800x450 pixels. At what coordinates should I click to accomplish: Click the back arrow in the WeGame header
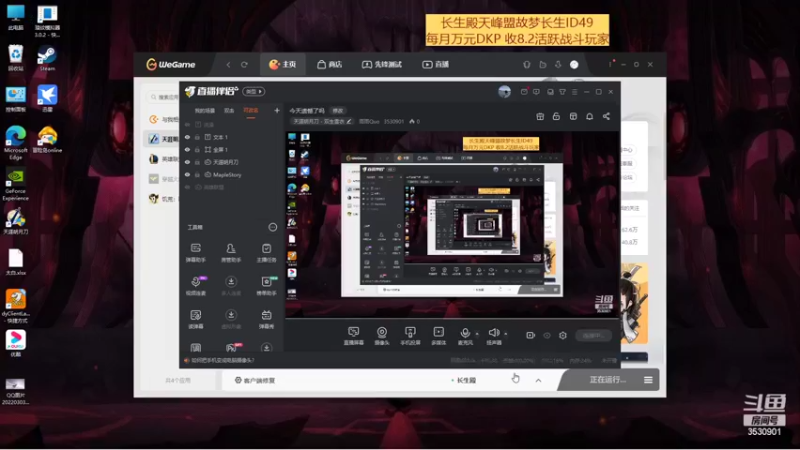click(x=228, y=65)
